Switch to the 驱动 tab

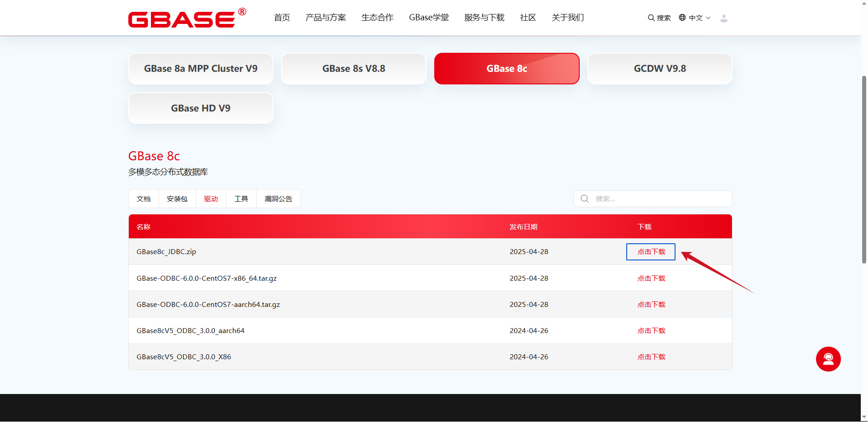click(x=211, y=199)
